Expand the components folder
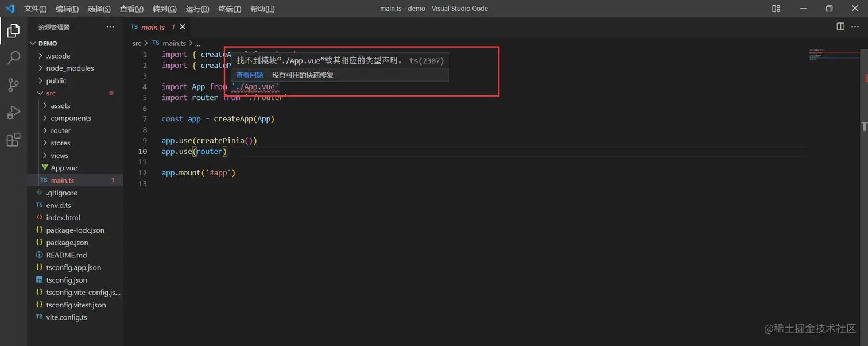 (x=75, y=118)
